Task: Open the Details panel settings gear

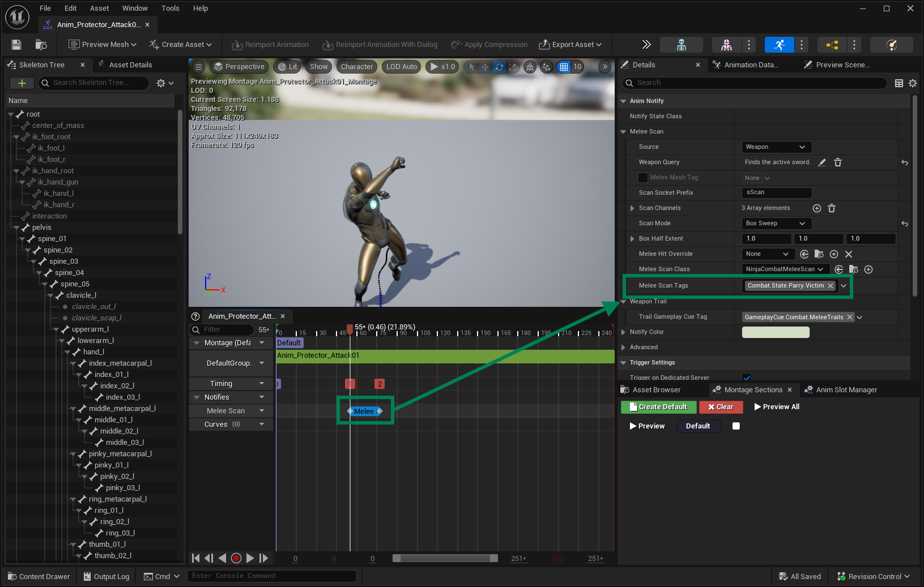Action: pyautogui.click(x=913, y=83)
